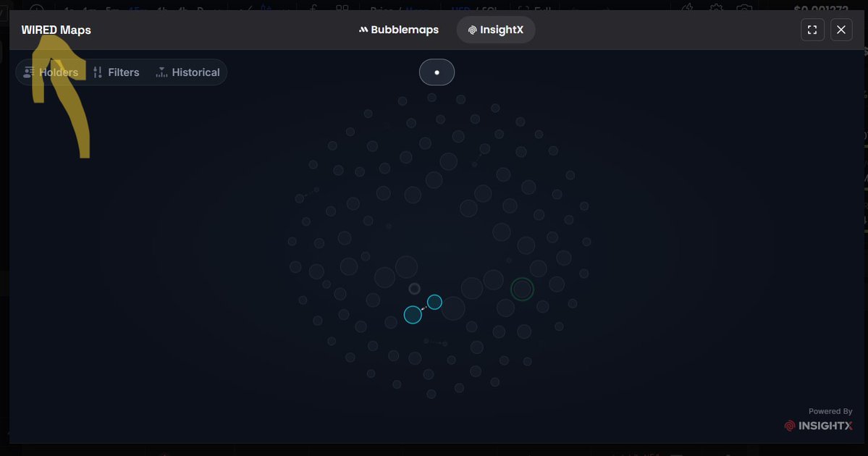
Task: Switch to the Bubblemaps tab
Action: pyautogui.click(x=399, y=30)
